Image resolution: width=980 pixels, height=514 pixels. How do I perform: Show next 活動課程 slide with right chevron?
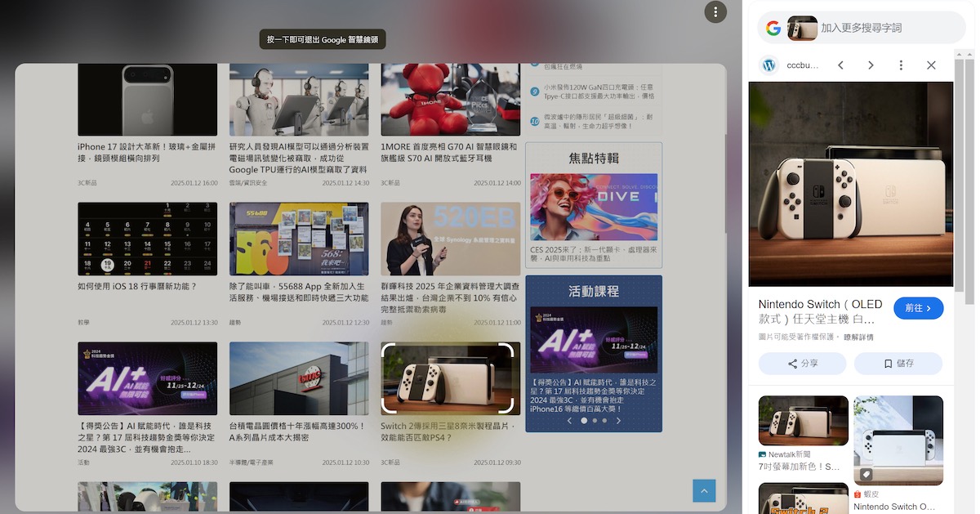click(618, 421)
